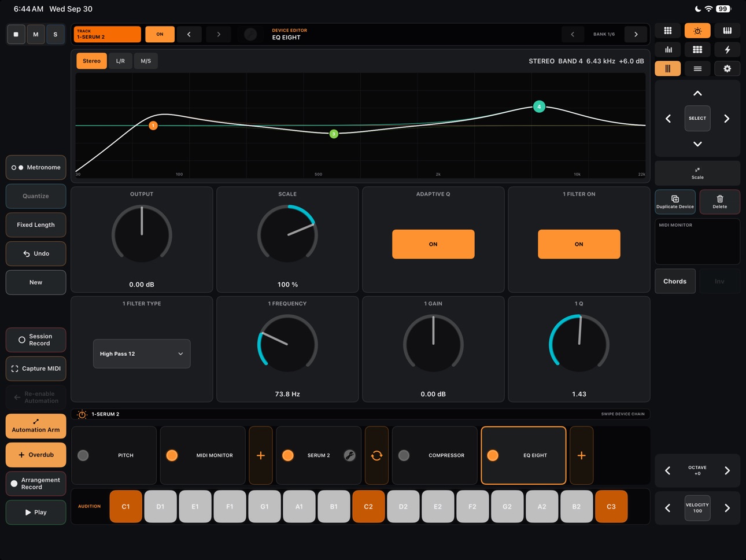
Task: Click the Scale knob at 100 %
Action: point(287,234)
